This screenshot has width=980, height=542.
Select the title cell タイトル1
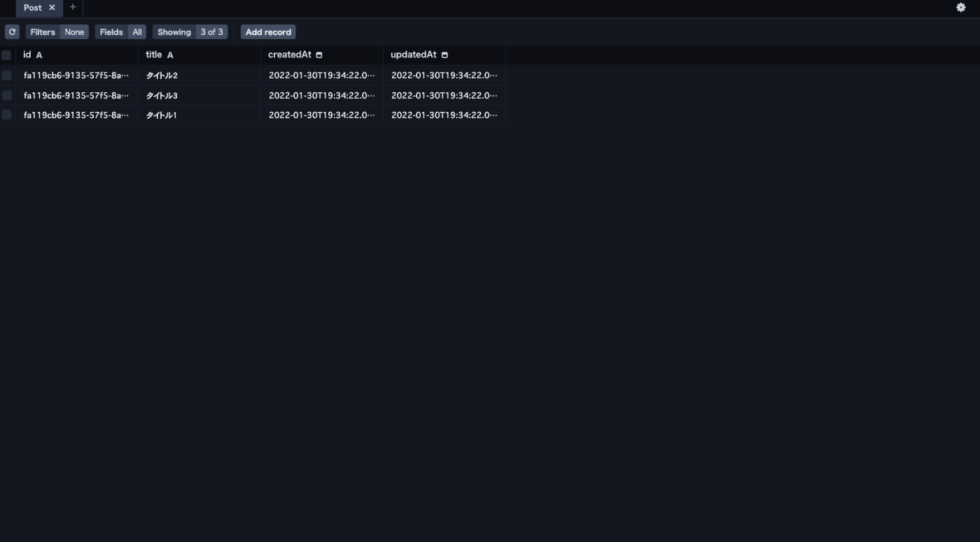tap(199, 115)
